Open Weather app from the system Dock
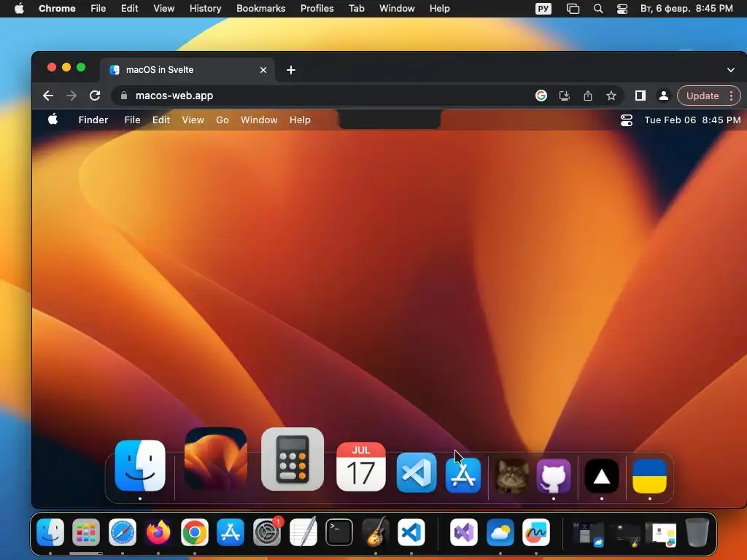 tap(500, 532)
